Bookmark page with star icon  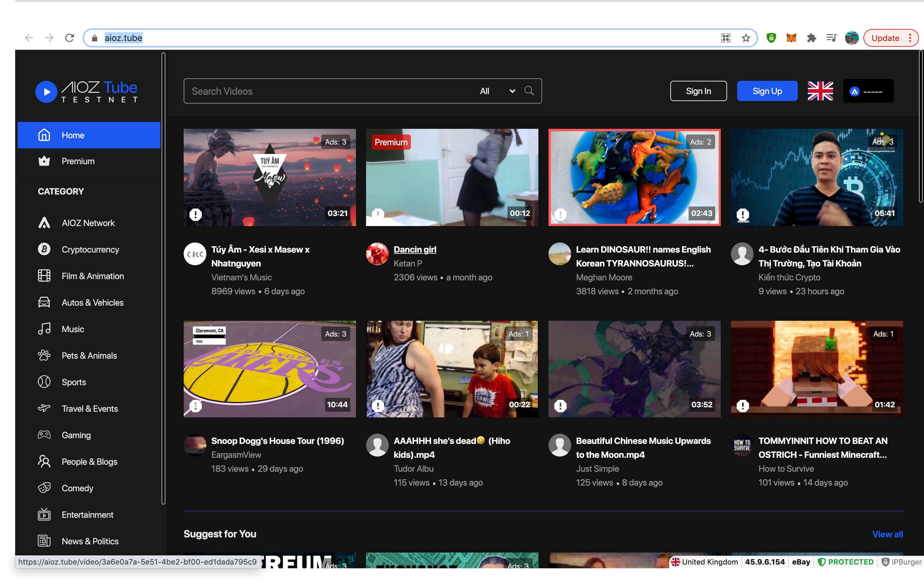(746, 38)
